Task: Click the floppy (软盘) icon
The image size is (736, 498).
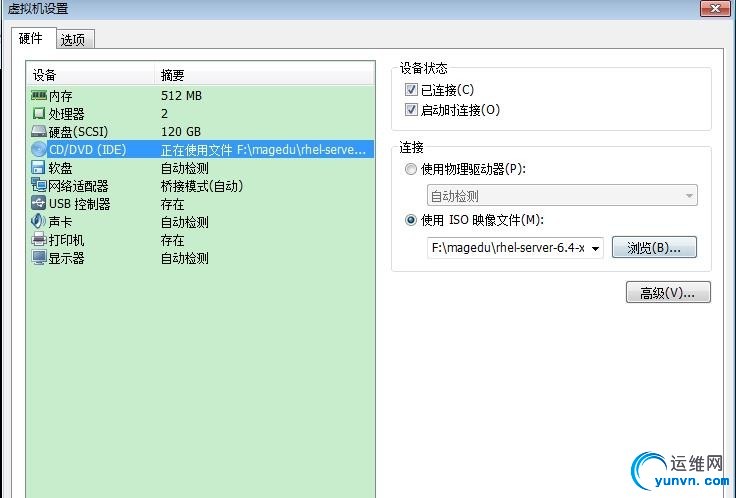Action: tap(38, 168)
